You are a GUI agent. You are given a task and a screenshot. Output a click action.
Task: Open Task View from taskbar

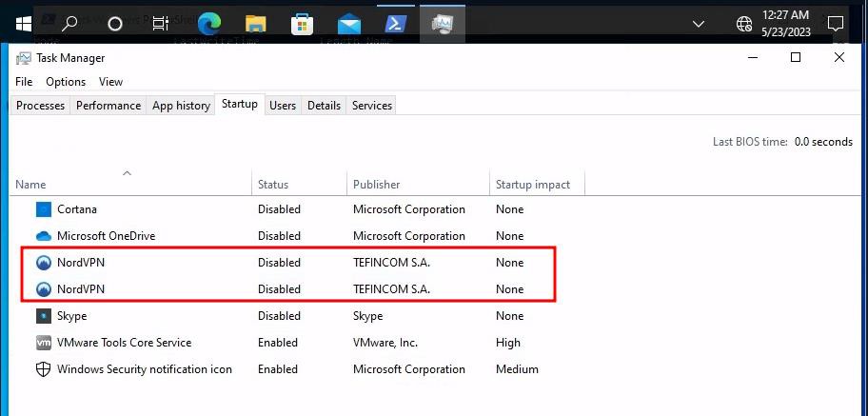[x=161, y=23]
